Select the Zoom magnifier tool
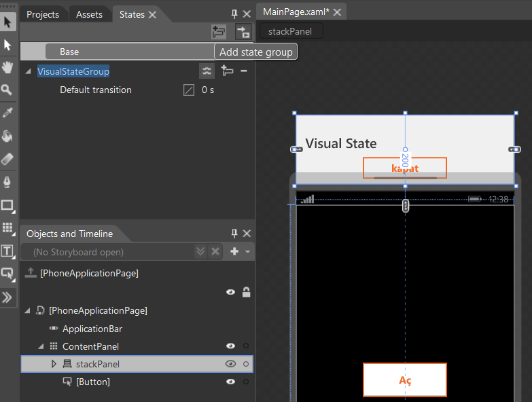This screenshot has height=402, width=532. pyautogui.click(x=7, y=90)
